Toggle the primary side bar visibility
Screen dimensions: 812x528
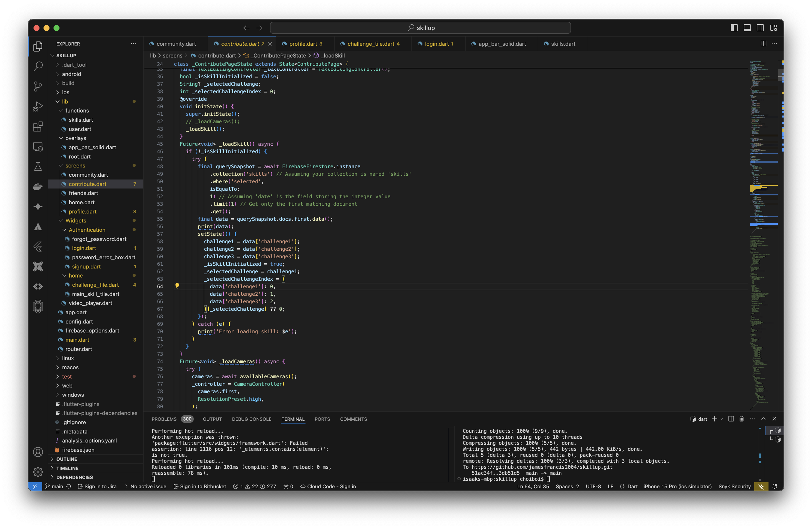[x=734, y=28]
